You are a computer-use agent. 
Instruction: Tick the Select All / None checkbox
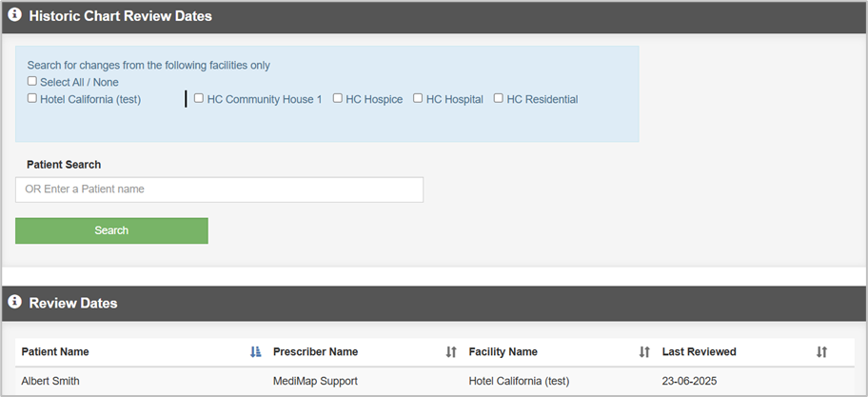32,82
